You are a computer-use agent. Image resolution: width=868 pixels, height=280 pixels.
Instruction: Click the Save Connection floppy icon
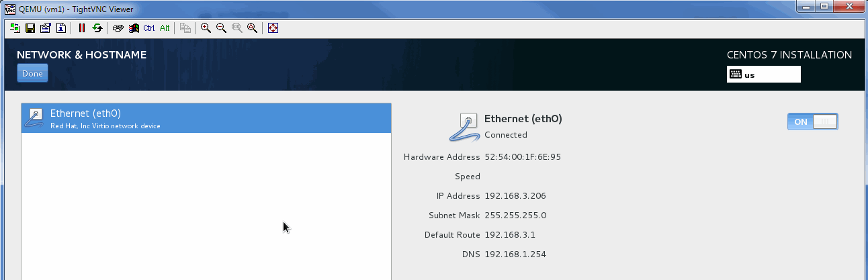pos(30,28)
